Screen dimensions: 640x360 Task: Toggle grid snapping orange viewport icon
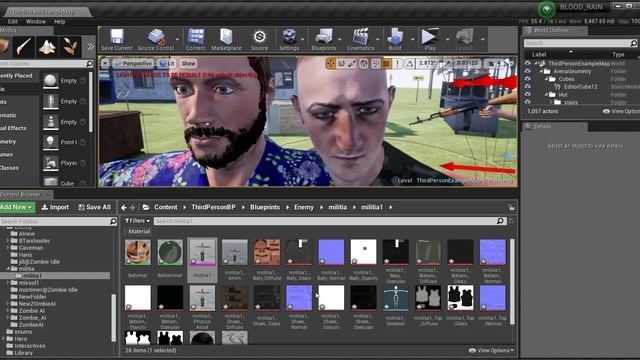pos(386,63)
